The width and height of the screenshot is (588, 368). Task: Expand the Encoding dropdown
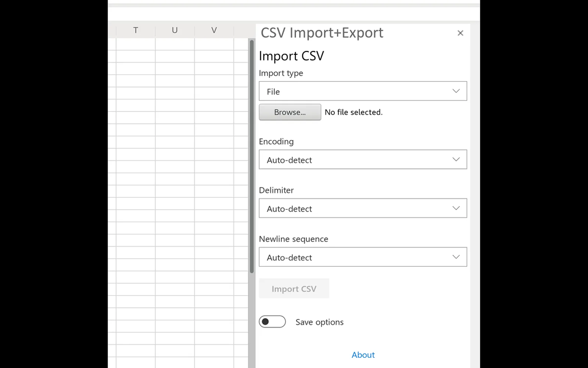[x=363, y=159]
